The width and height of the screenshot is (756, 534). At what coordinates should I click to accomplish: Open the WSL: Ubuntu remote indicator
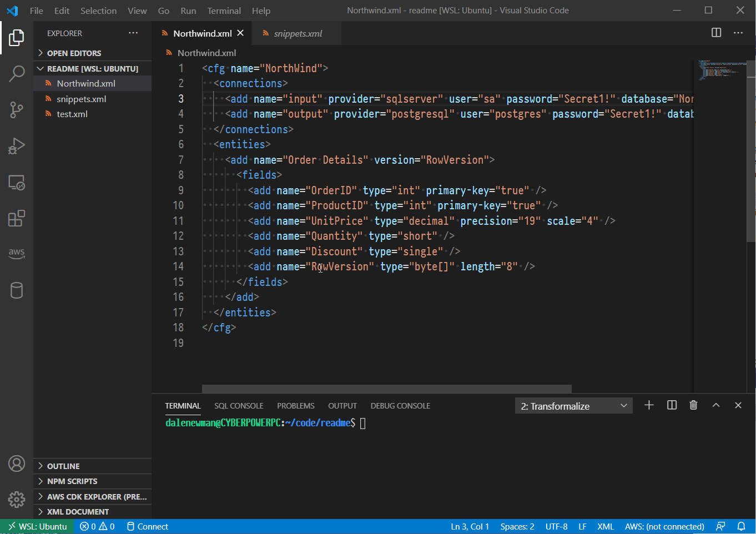37,526
